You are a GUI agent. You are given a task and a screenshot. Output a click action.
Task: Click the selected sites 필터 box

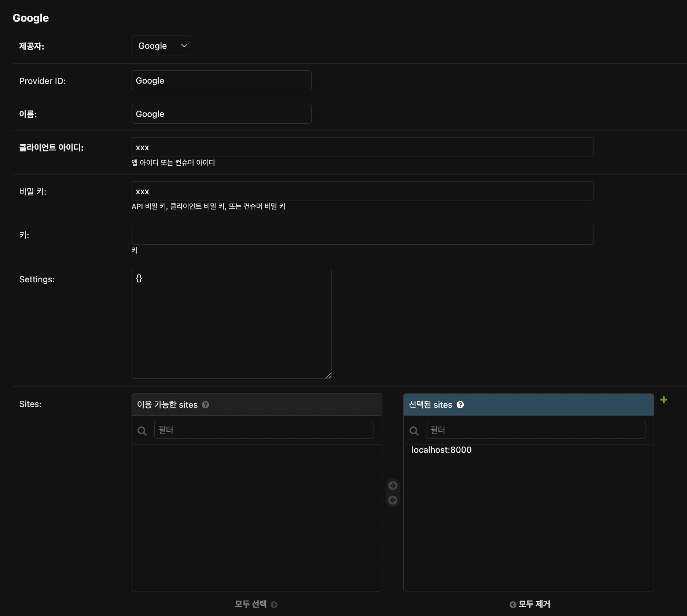tap(536, 430)
